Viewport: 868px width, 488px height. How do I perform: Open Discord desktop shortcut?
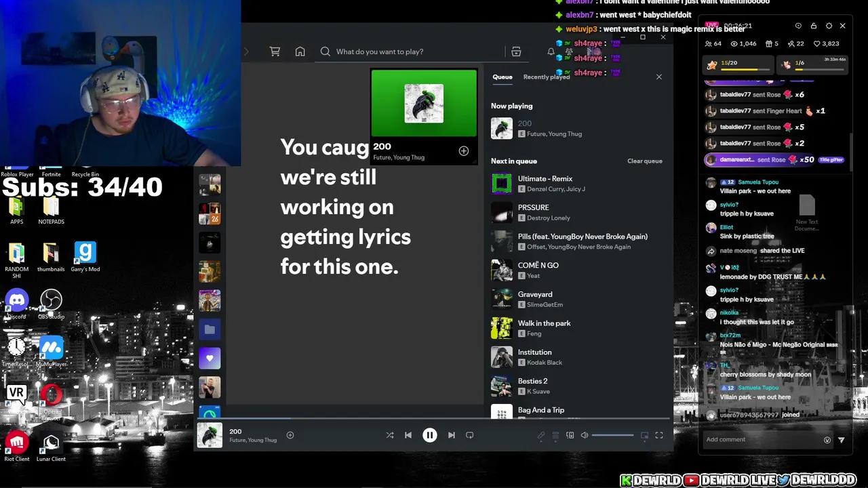click(x=17, y=304)
